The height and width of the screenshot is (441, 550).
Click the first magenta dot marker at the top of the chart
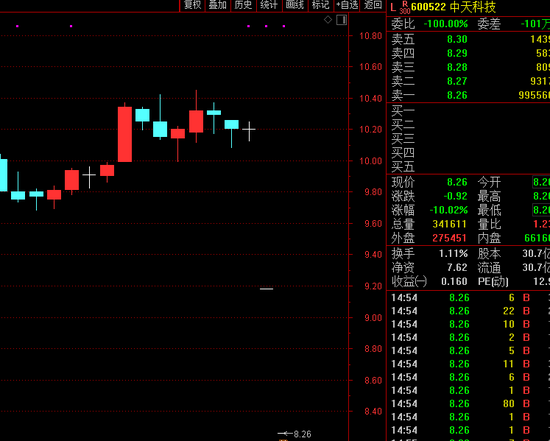18,26
